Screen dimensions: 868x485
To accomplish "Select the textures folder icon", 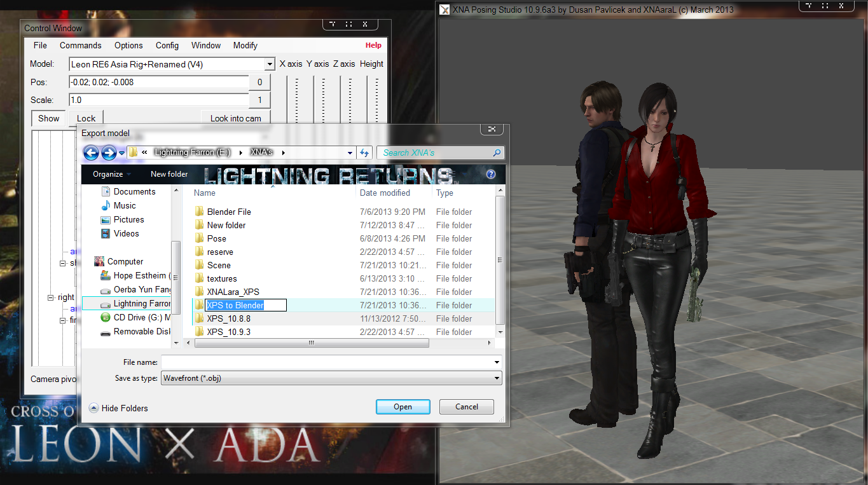I will [199, 278].
